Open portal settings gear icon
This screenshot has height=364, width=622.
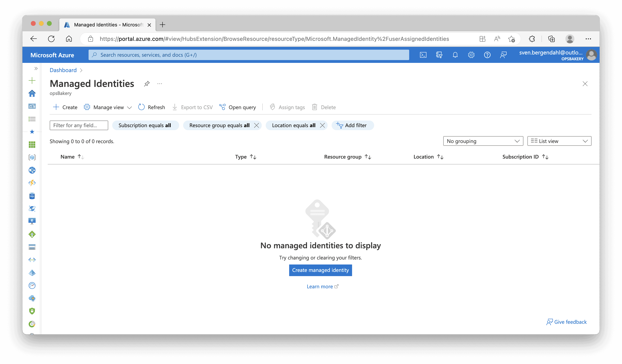(x=471, y=55)
